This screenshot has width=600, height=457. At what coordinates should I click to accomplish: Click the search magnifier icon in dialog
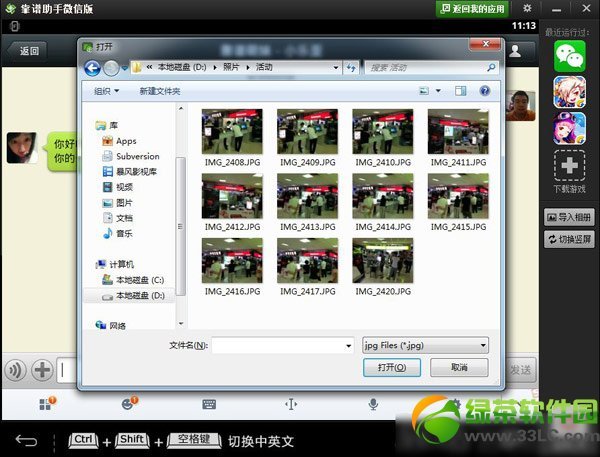click(x=491, y=68)
